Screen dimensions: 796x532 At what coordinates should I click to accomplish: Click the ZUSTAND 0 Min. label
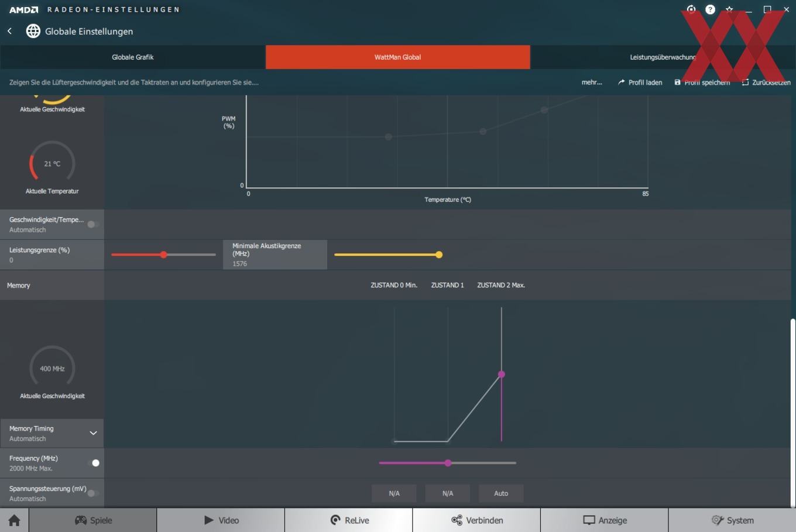pos(394,285)
